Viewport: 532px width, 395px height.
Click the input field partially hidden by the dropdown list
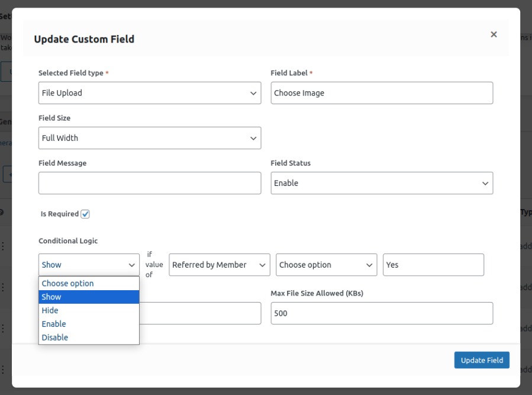click(200, 313)
